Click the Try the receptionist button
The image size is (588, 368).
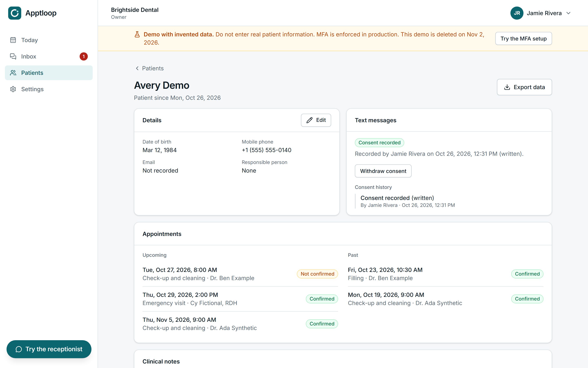click(x=49, y=349)
